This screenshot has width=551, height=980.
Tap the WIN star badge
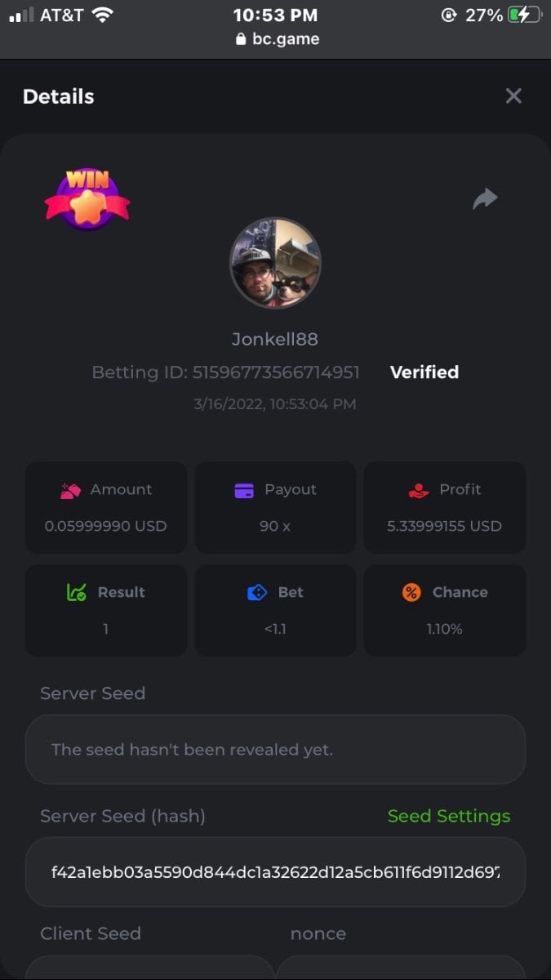click(87, 198)
